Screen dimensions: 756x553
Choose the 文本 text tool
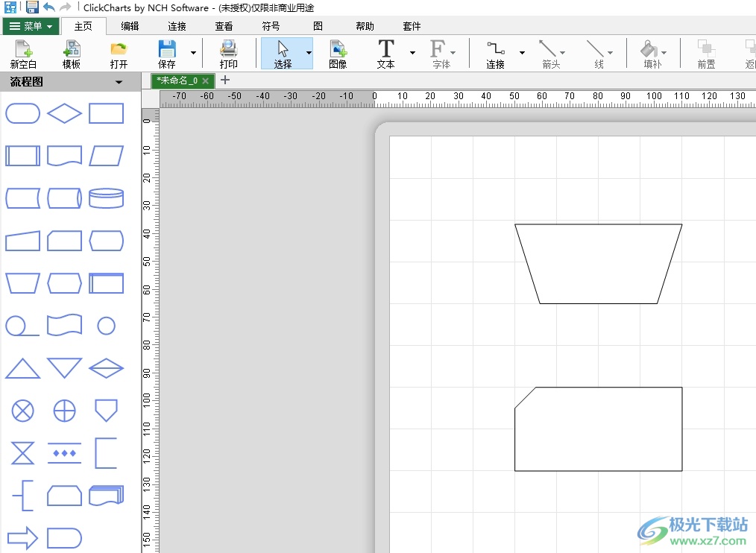(385, 54)
